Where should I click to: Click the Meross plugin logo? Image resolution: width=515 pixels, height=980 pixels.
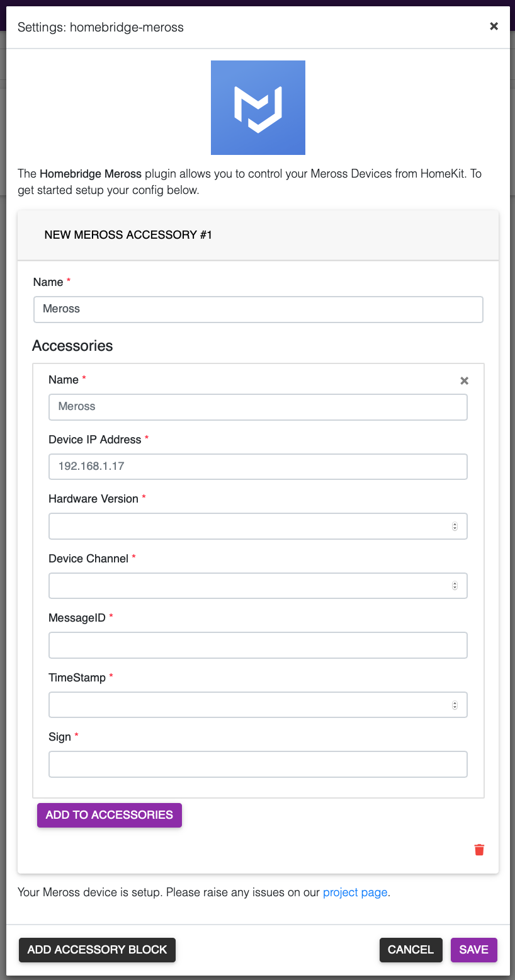click(257, 107)
